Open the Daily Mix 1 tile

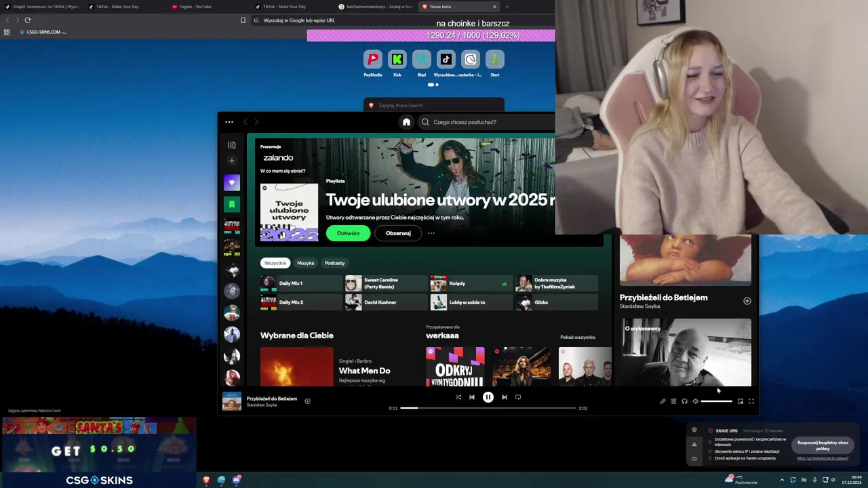301,283
